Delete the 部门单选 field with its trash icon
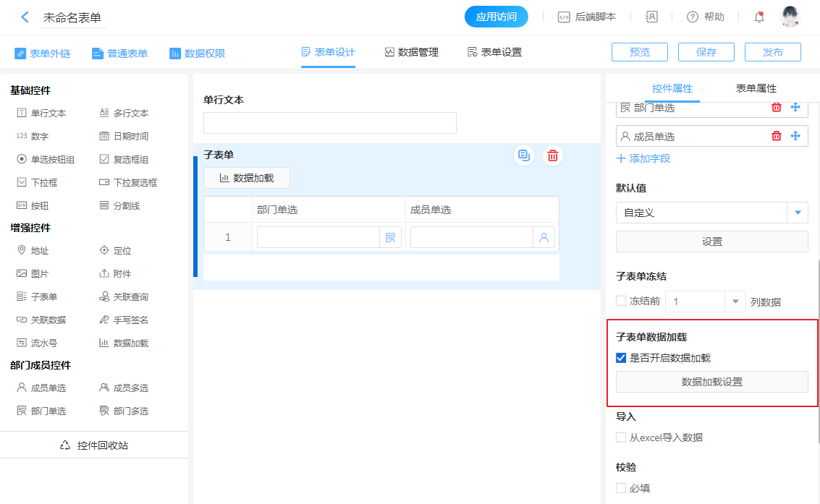The width and height of the screenshot is (820, 504). pos(776,107)
